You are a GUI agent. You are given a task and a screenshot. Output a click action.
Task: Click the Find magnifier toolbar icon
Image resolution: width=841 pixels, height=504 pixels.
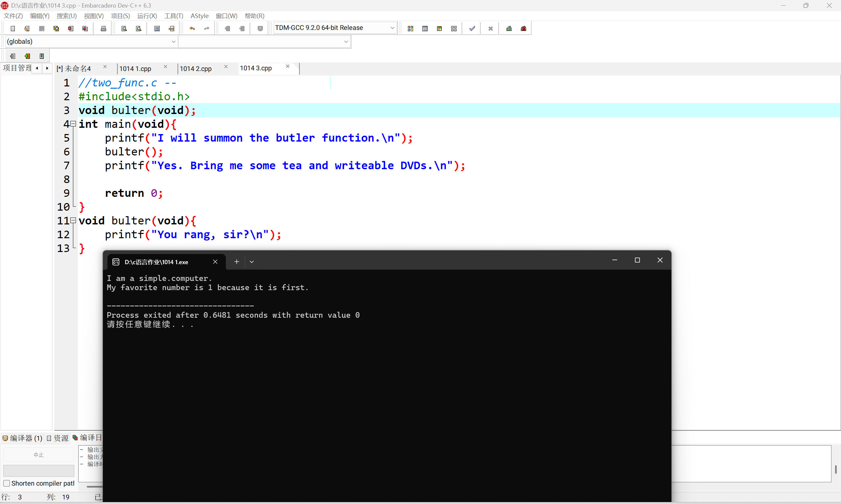(124, 29)
